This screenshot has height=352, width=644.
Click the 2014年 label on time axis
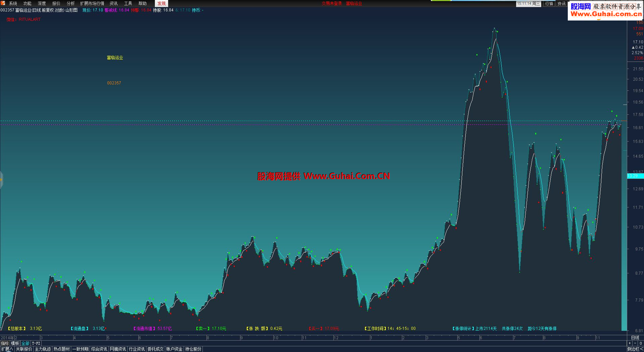pyautogui.click(x=7, y=338)
